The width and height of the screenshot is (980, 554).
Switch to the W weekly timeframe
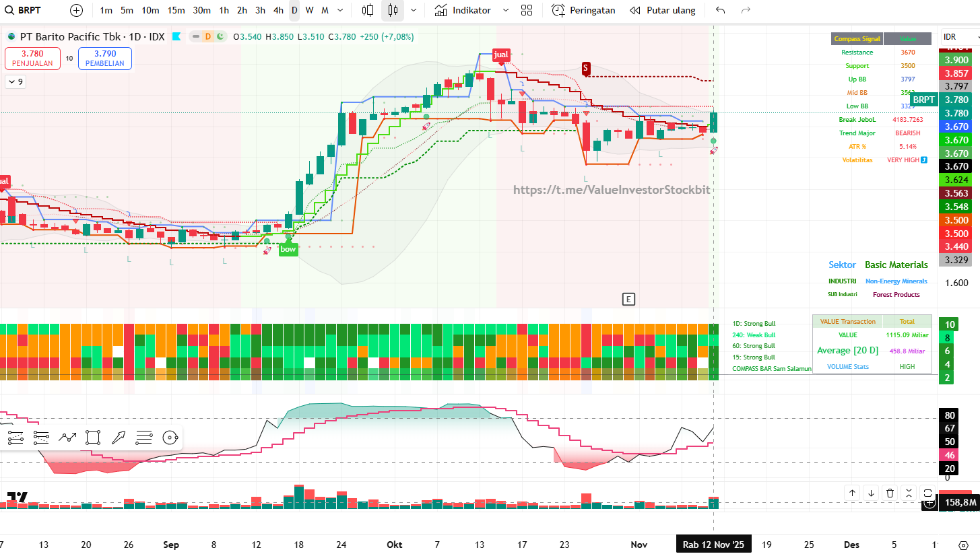click(309, 10)
